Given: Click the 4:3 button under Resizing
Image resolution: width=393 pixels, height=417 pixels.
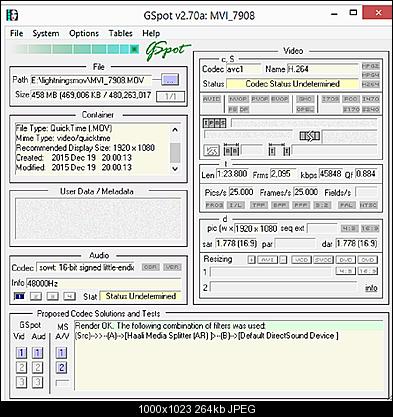Looking at the screenshot, I should pyautogui.click(x=345, y=271).
